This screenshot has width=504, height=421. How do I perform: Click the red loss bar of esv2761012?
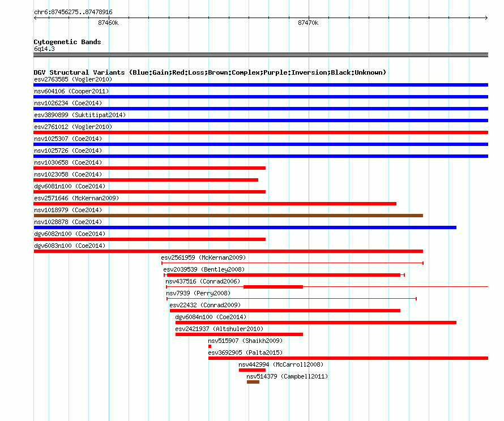[260, 132]
